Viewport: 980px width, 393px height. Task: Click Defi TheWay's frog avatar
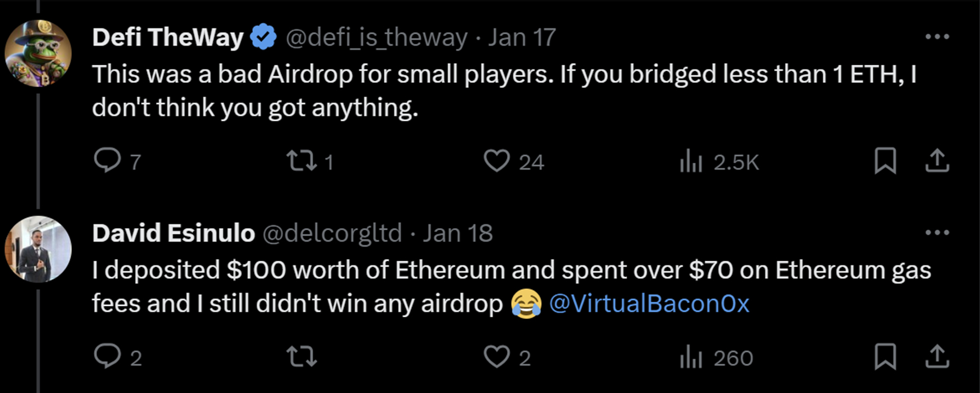(38, 53)
